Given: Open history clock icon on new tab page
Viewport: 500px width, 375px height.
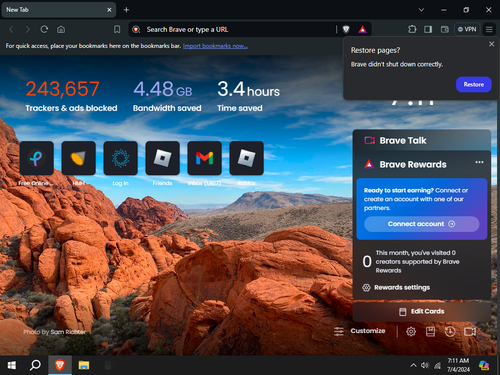Looking at the screenshot, I should pyautogui.click(x=450, y=331).
